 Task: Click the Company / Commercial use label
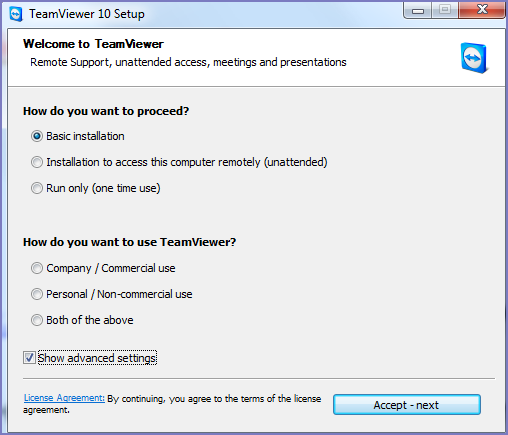(111, 268)
